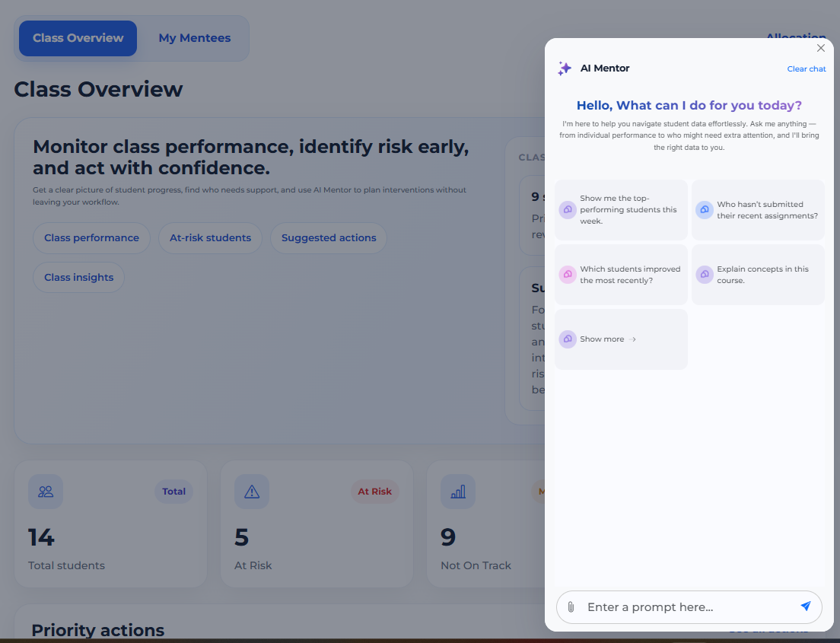
Task: Click the Total students label
Action: (x=66, y=566)
